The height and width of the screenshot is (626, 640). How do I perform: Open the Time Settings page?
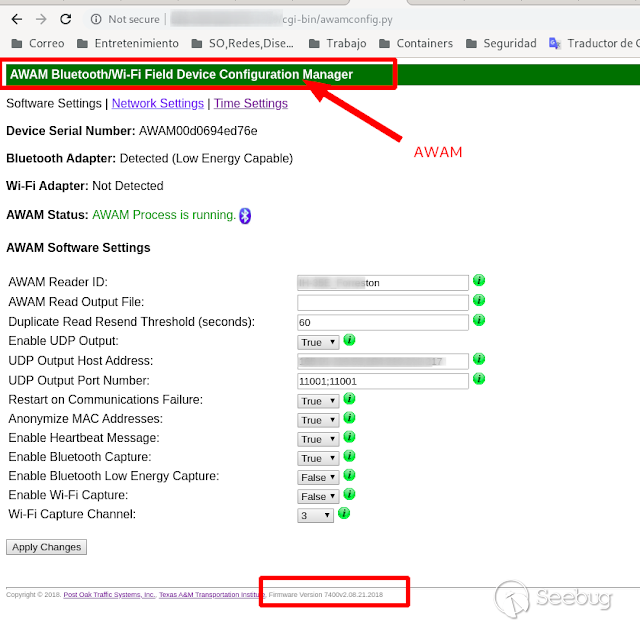pos(251,104)
